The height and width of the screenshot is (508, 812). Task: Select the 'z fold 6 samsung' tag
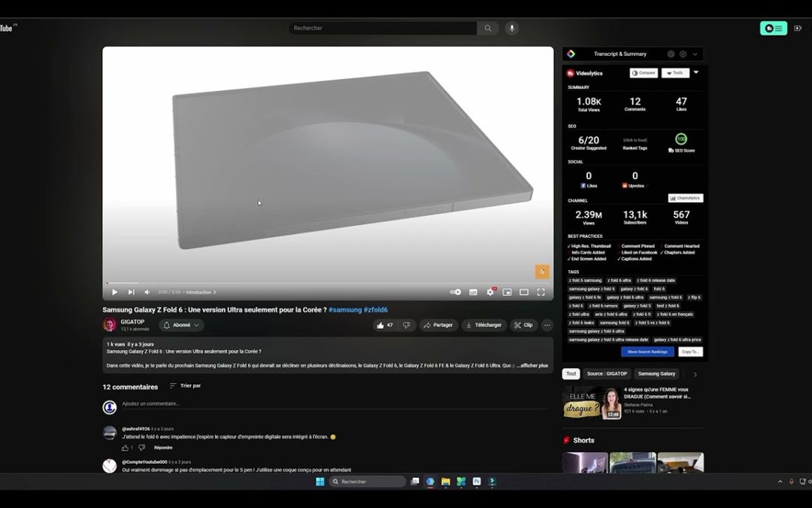586,281
